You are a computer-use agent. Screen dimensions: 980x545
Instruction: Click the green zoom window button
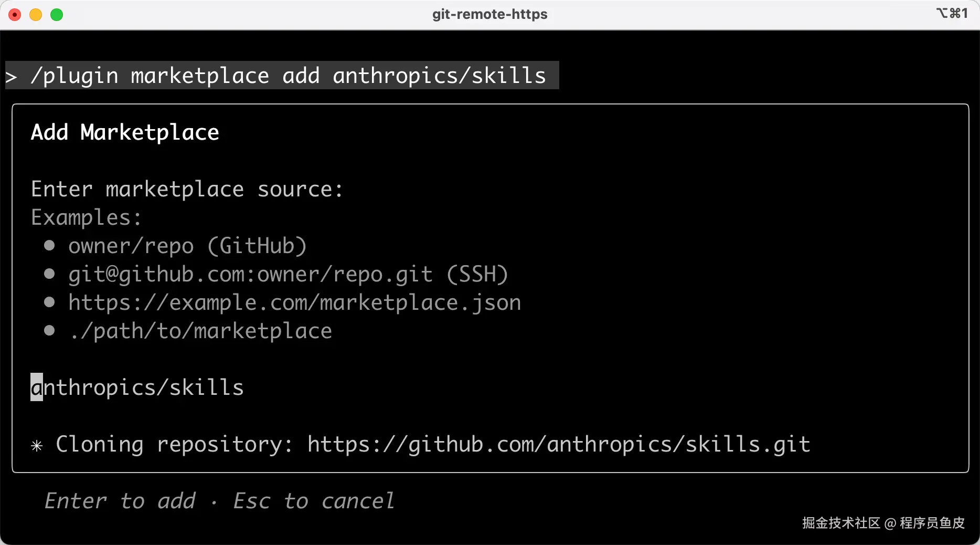[57, 15]
